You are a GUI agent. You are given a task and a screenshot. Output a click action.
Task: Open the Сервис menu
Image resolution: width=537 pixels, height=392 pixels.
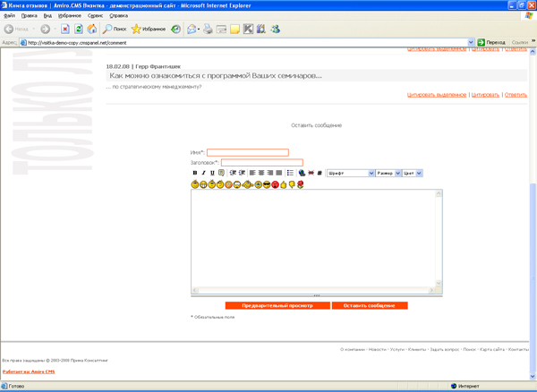[x=95, y=15]
